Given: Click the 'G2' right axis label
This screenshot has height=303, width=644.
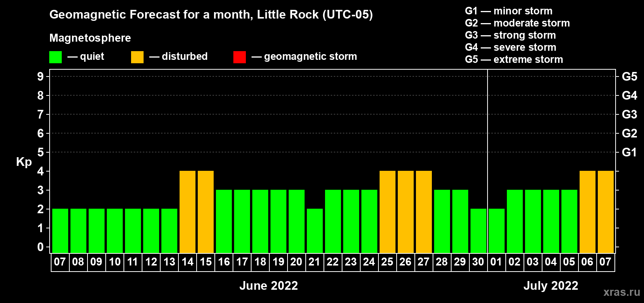Looking at the screenshot, I should pos(630,133).
